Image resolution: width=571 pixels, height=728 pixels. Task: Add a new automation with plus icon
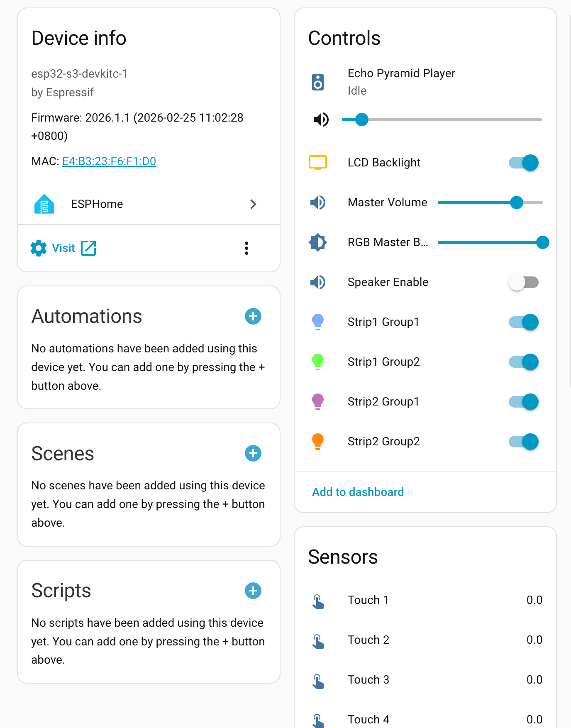pos(253,316)
